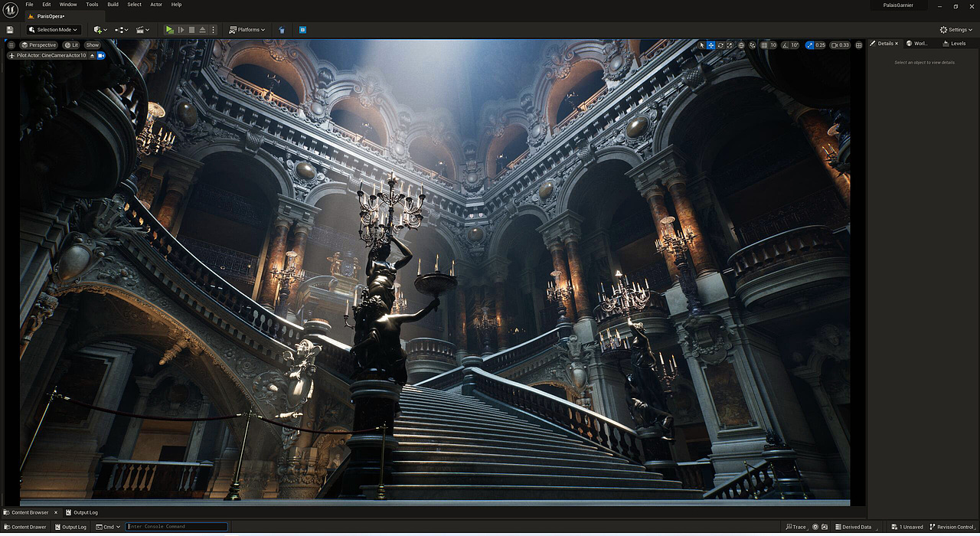
Task: Close the Content Browser tab
Action: [x=55, y=512]
